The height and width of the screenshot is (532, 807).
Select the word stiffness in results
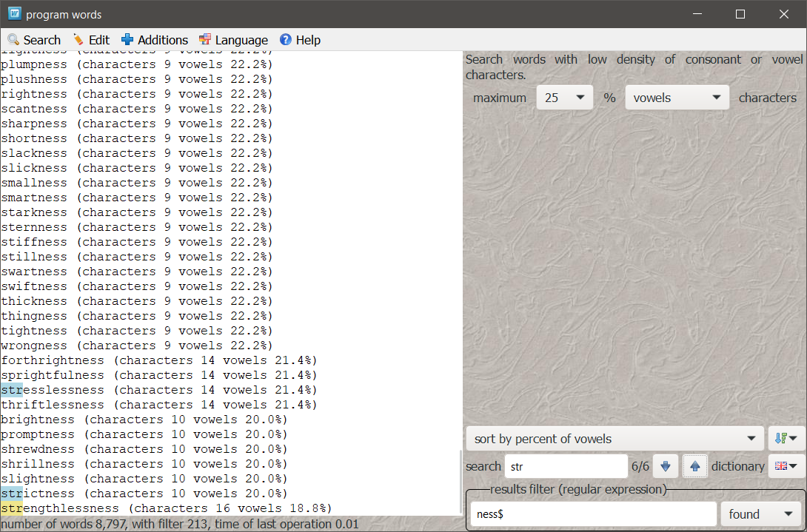[34, 243]
